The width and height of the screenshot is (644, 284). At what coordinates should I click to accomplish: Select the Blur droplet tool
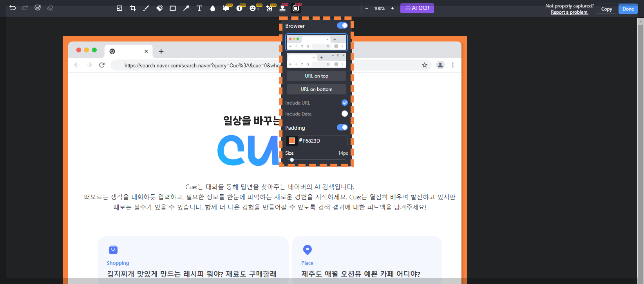pyautogui.click(x=213, y=8)
